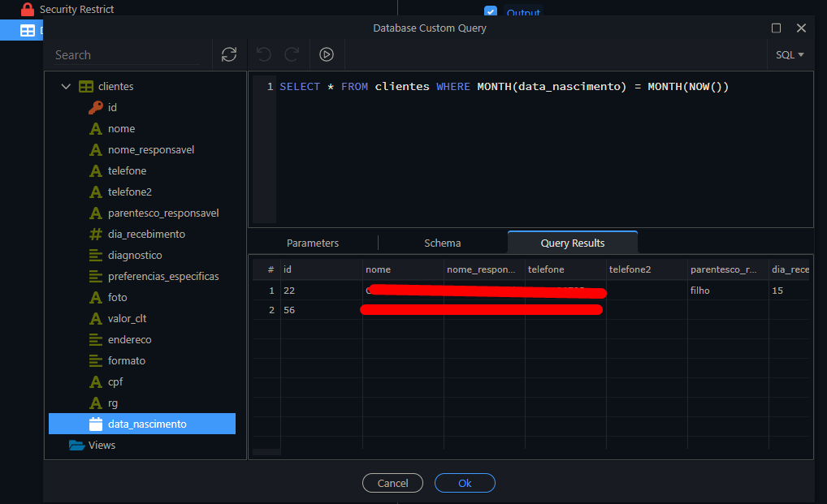This screenshot has width=827, height=504.
Task: Click the table icon in background panel
Action: coord(28,31)
